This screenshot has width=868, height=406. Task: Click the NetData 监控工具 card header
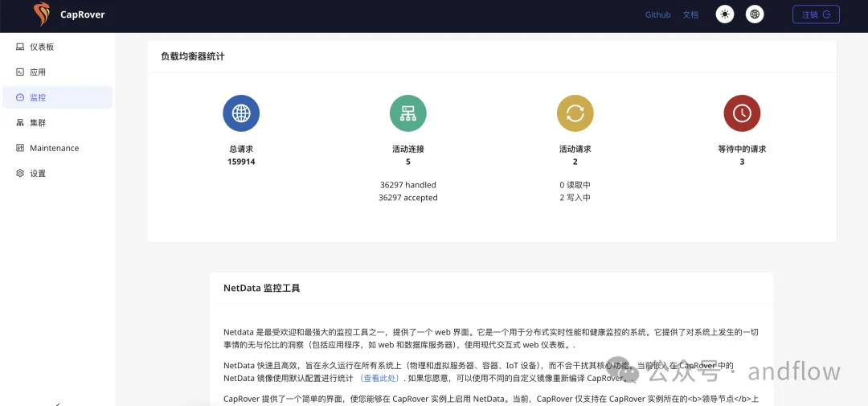(262, 288)
